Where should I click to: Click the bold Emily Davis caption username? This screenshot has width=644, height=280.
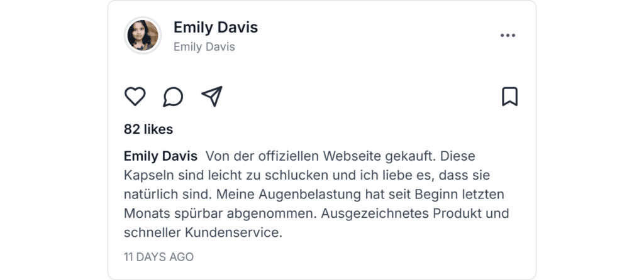160,156
